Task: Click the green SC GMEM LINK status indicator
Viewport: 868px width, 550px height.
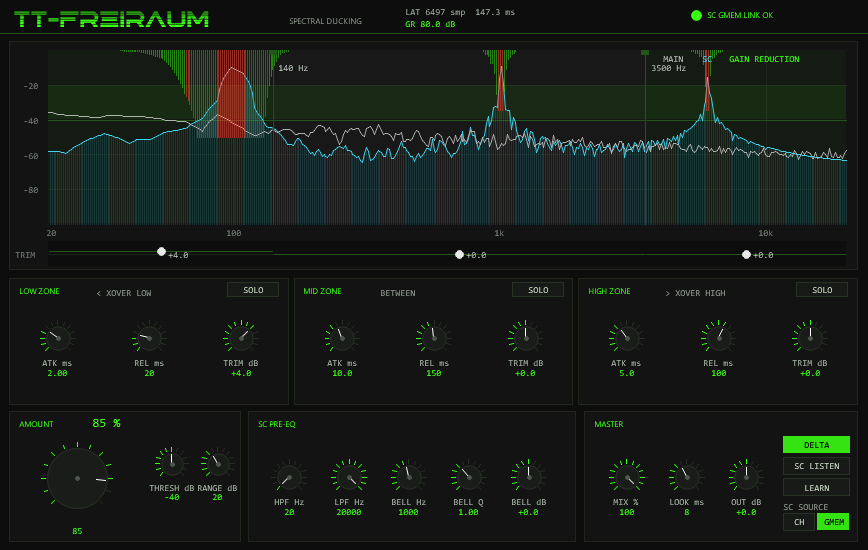Action: click(x=696, y=15)
